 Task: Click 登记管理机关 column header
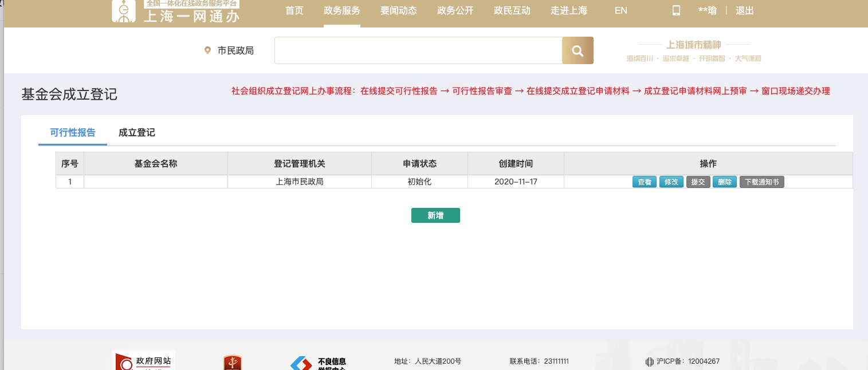coord(300,163)
